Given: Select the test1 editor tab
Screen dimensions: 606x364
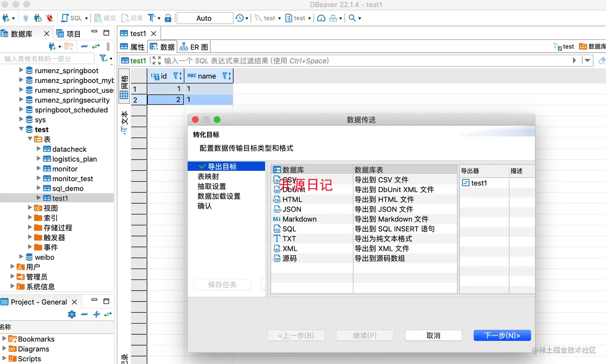Looking at the screenshot, I should [x=138, y=34].
